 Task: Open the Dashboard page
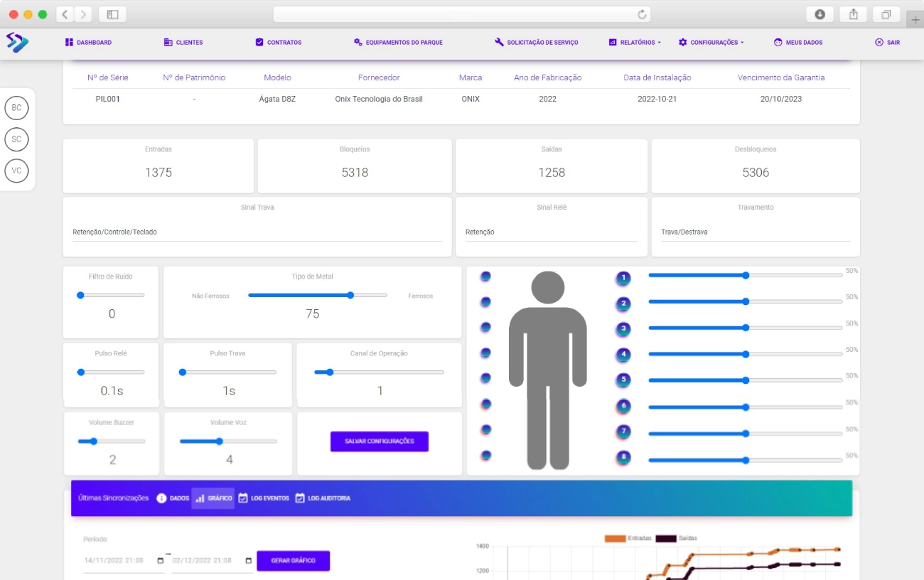coord(88,43)
